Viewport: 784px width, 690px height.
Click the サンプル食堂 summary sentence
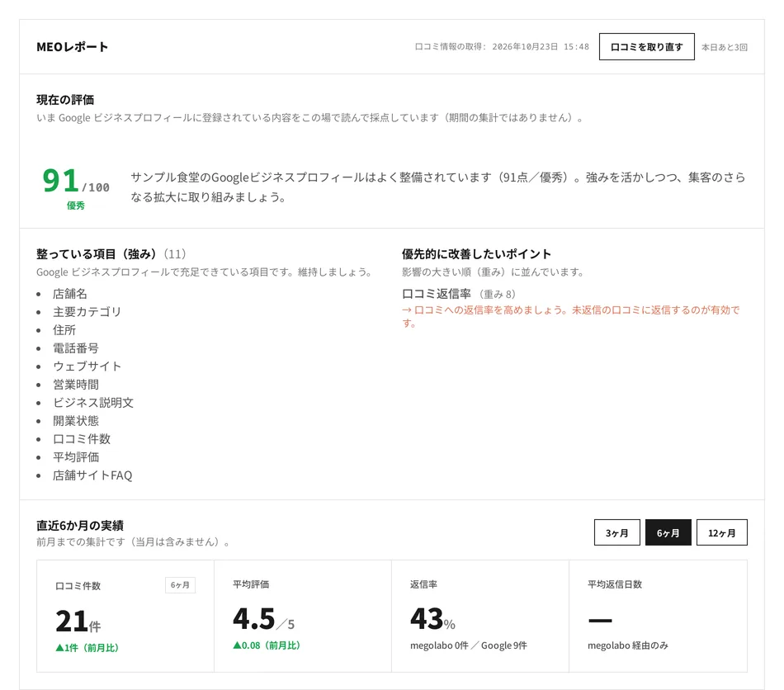pyautogui.click(x=438, y=187)
